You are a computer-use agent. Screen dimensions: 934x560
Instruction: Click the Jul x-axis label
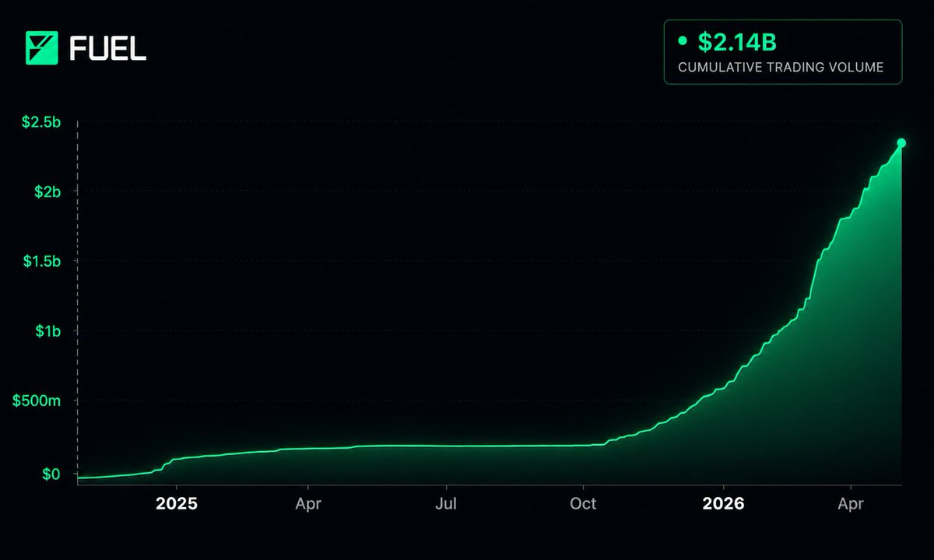[x=446, y=503]
